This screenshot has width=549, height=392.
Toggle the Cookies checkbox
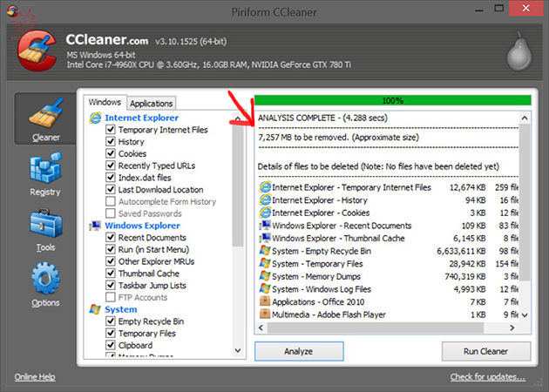click(111, 153)
